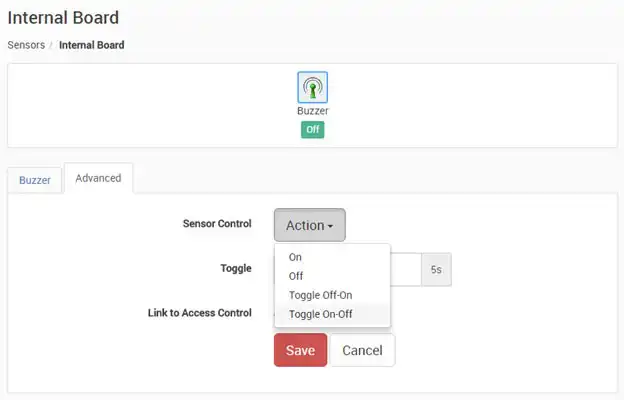
Task: Click the Buzzer sensor icon
Action: coord(312,88)
